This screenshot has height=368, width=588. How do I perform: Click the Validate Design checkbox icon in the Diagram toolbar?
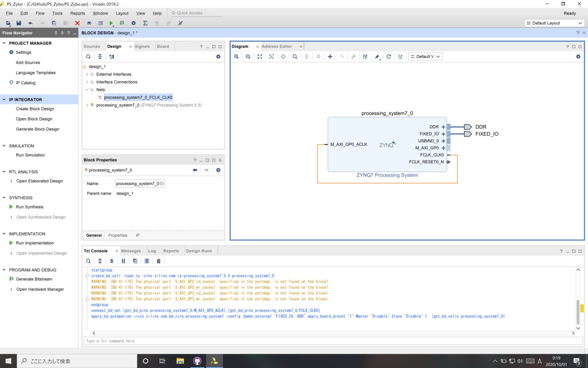tap(365, 56)
